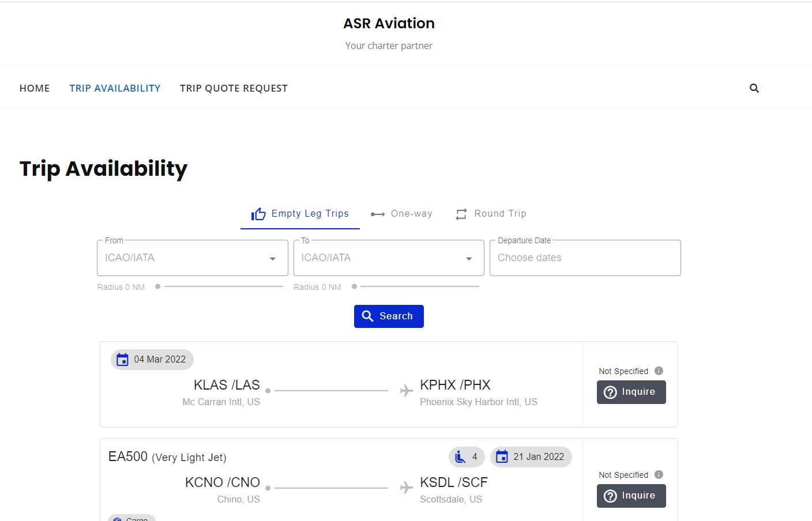
Task: Adjust the From radius slider handle
Action: pos(157,286)
